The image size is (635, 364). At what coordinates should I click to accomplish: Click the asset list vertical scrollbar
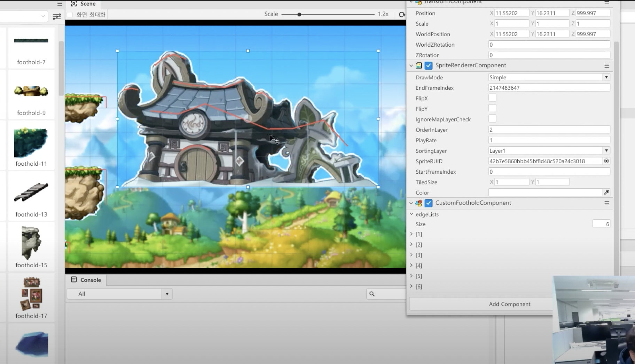point(61,68)
